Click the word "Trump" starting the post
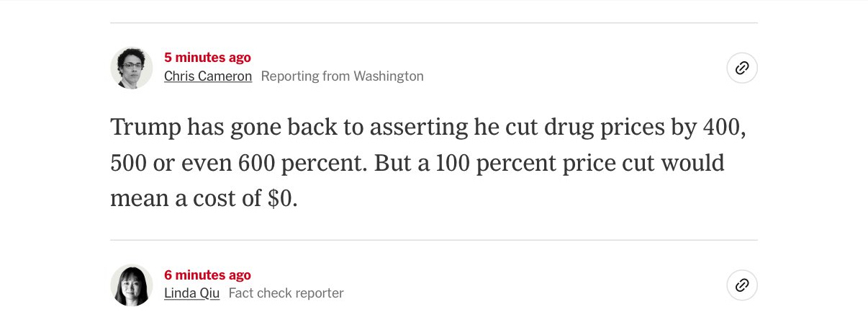868x312 pixels. pyautogui.click(x=145, y=128)
